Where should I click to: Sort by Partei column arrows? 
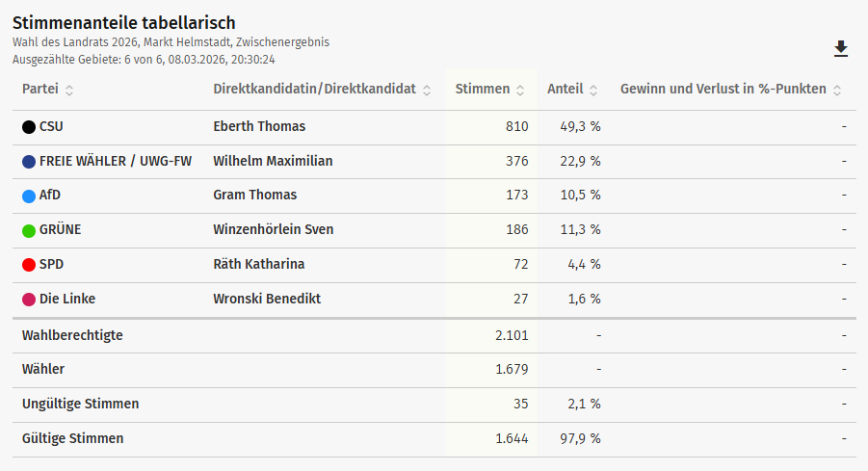69,90
